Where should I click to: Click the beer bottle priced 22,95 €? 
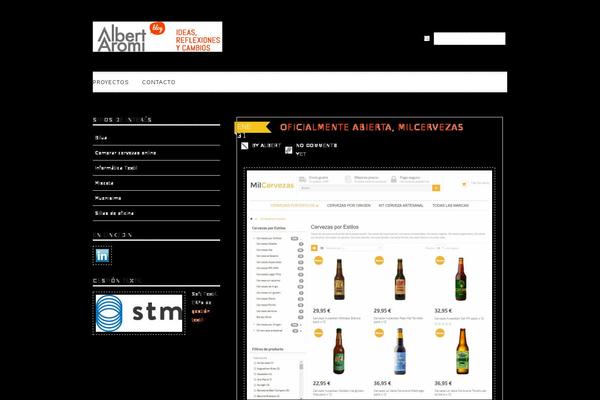339,351
